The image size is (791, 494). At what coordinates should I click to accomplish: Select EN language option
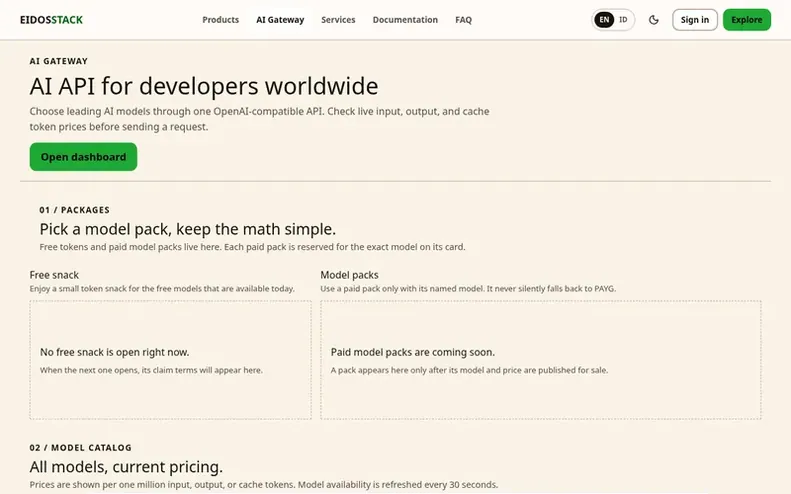point(604,20)
